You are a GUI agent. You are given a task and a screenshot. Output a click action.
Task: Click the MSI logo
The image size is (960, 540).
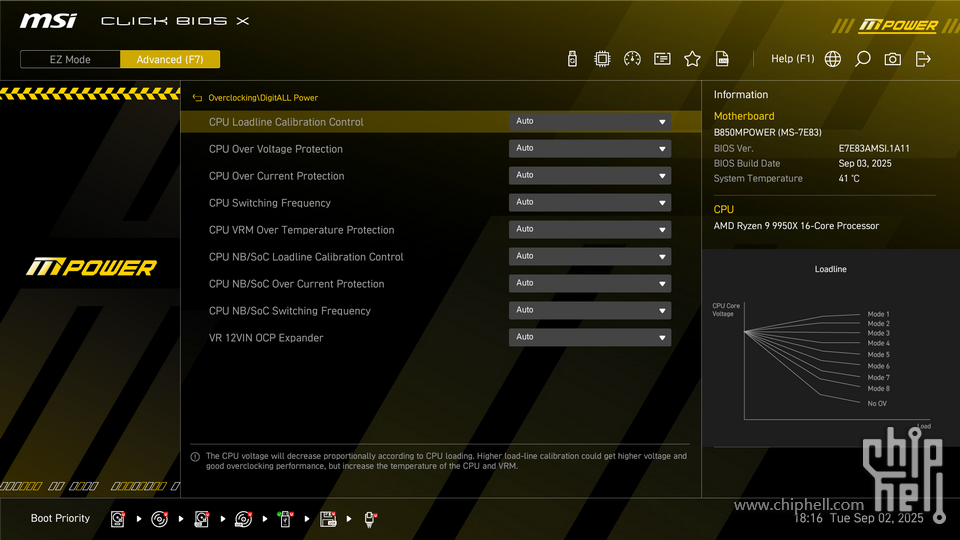tap(48, 21)
